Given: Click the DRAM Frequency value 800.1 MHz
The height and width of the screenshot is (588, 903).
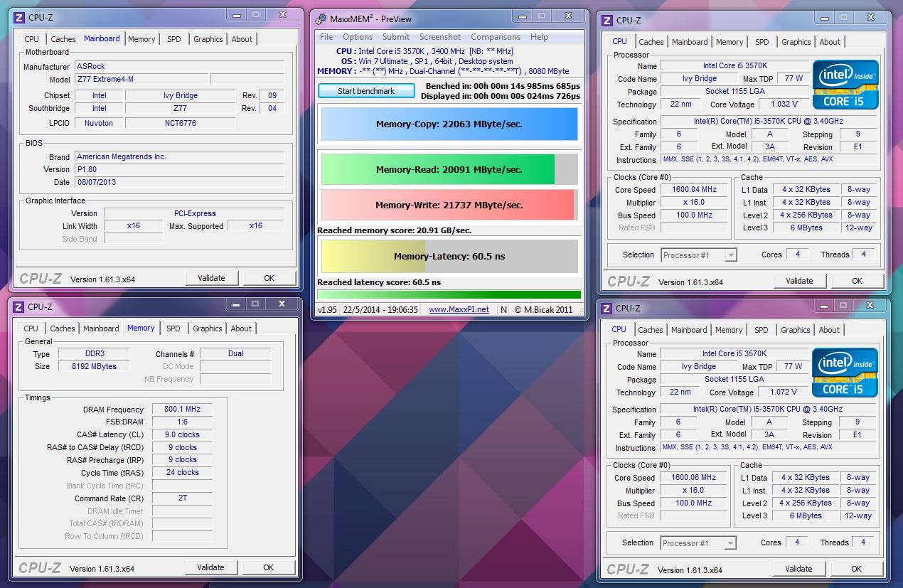Looking at the screenshot, I should click(182, 410).
